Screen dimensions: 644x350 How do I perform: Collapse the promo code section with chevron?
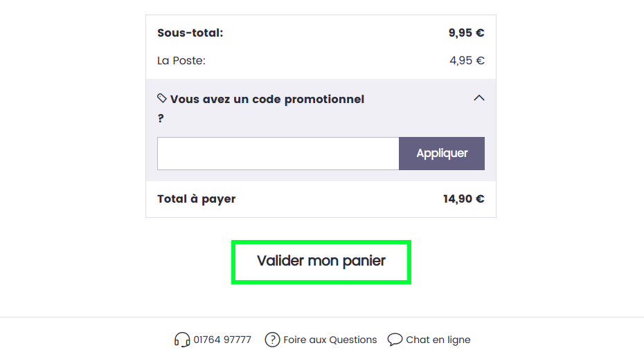479,98
